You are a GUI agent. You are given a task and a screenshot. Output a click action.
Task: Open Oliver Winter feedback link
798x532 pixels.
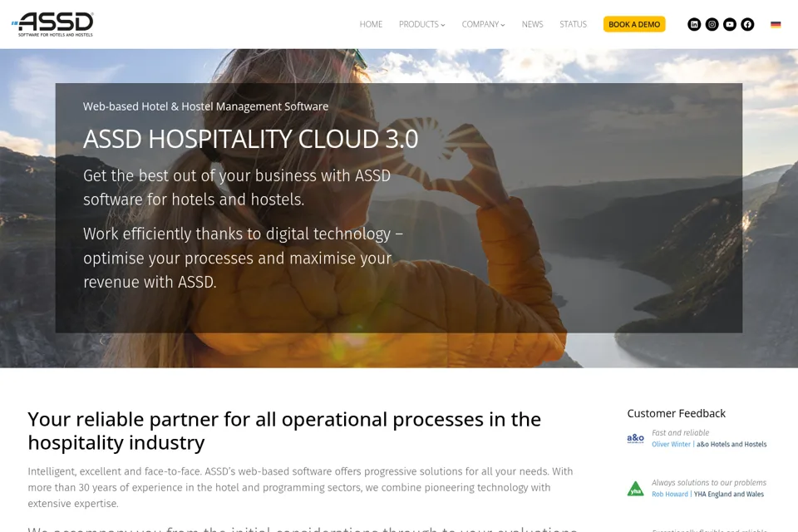click(671, 445)
